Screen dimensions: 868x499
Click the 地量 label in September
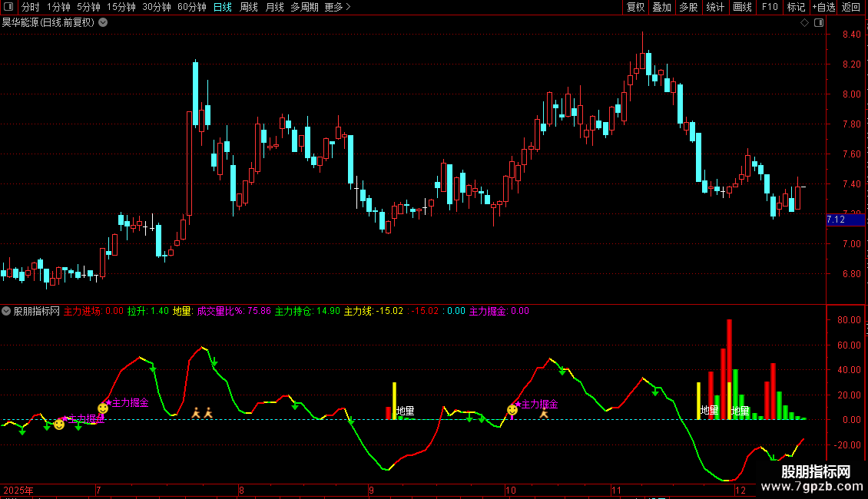pyautogui.click(x=406, y=411)
